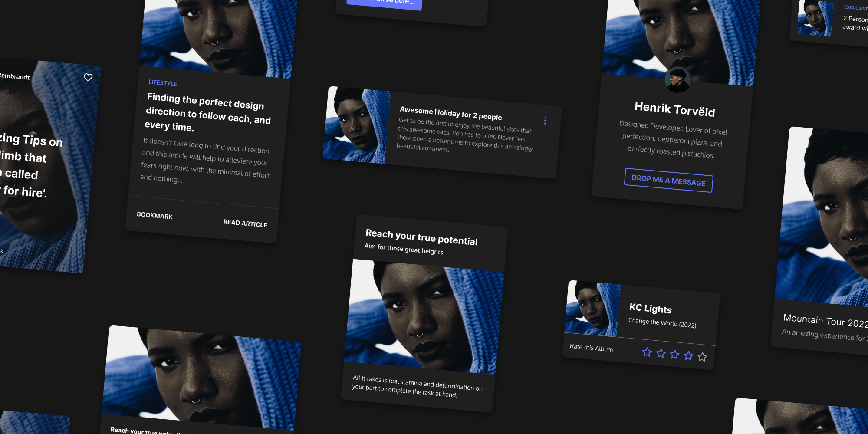Open the KC Lights album cover thumbnail
Image resolution: width=868 pixels, height=434 pixels.
[x=592, y=309]
